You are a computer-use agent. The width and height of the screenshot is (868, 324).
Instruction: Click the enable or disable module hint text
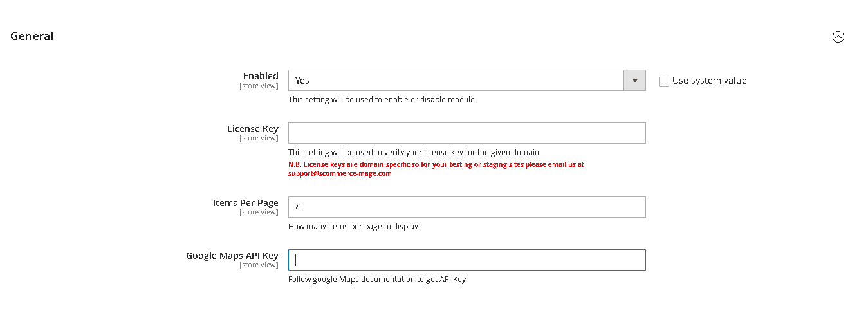(381, 100)
